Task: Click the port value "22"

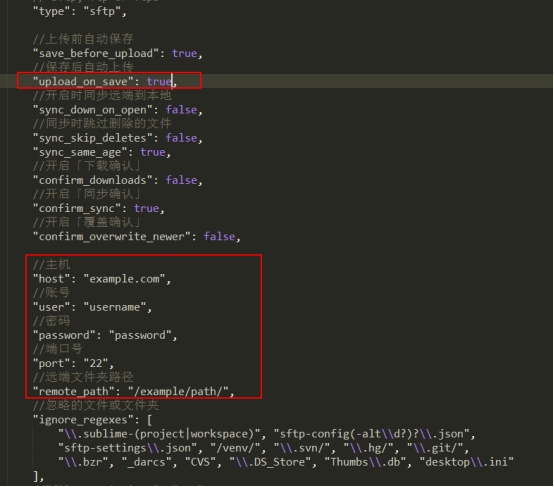Action: pyautogui.click(x=96, y=364)
